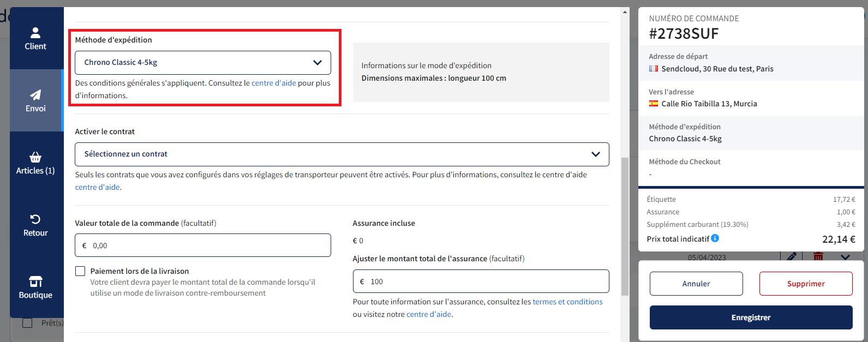Tick the Paiement lors de la livraison checkbox
The height and width of the screenshot is (342, 868).
click(x=80, y=271)
